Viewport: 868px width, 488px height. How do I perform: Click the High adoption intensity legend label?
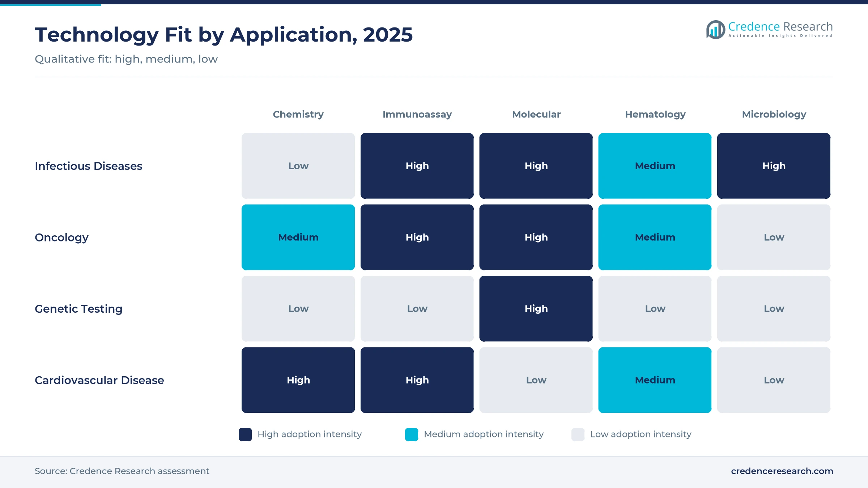pos(310,434)
